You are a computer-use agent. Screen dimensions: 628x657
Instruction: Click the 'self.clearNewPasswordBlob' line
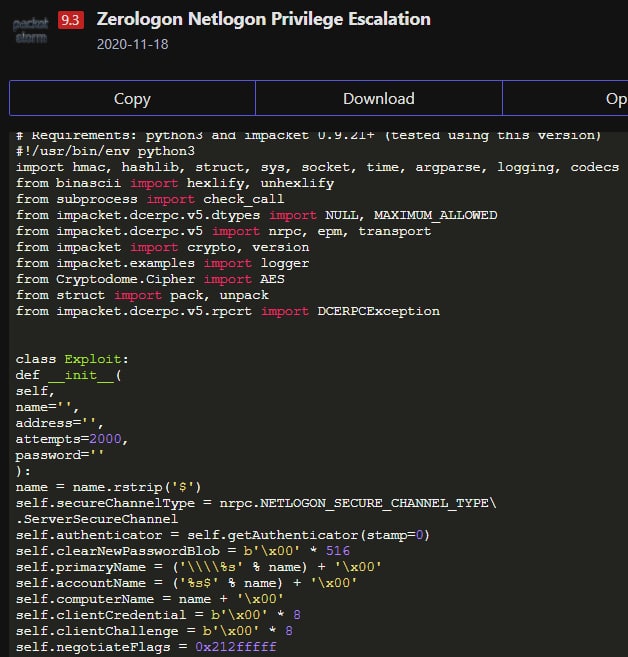pos(183,551)
